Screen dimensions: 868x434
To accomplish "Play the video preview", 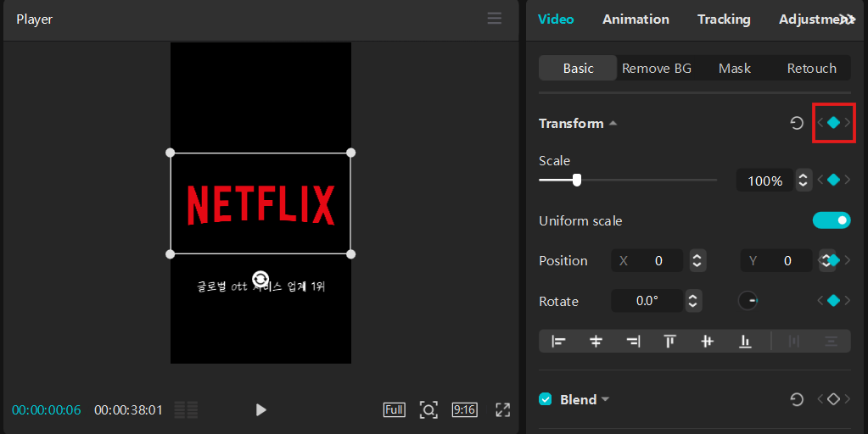I will [260, 409].
